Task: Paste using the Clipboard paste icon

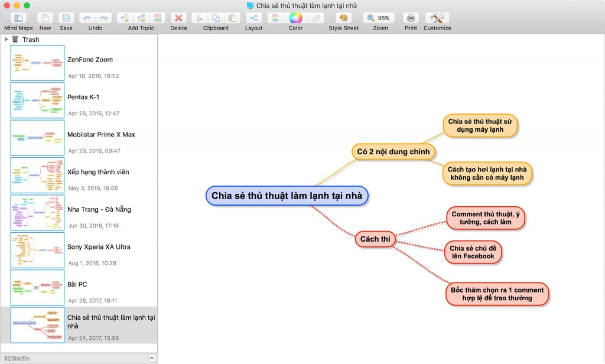Action: [232, 18]
